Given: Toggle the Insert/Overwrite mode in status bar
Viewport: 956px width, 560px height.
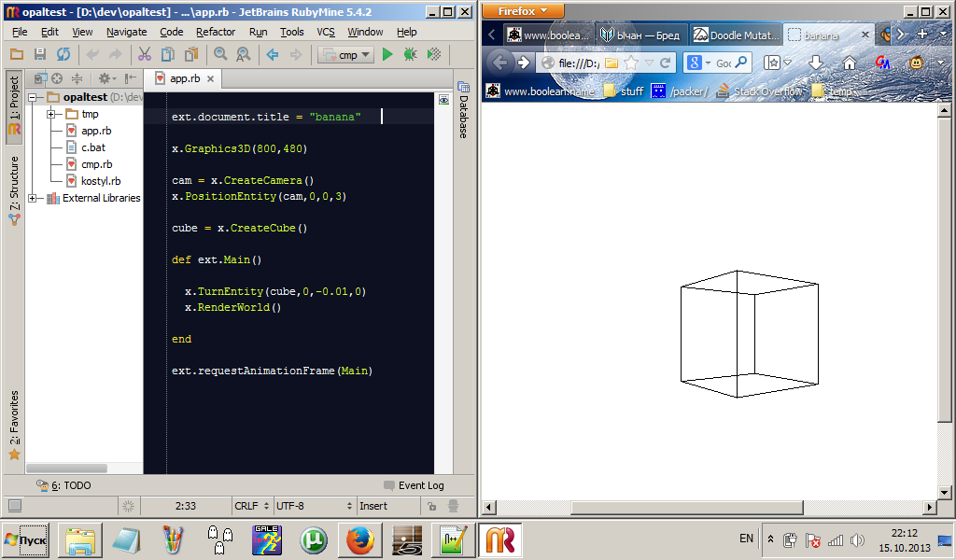Looking at the screenshot, I should point(373,506).
